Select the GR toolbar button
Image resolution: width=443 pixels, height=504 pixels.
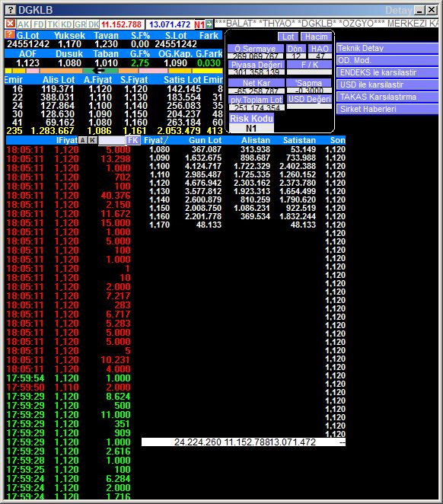coord(81,24)
